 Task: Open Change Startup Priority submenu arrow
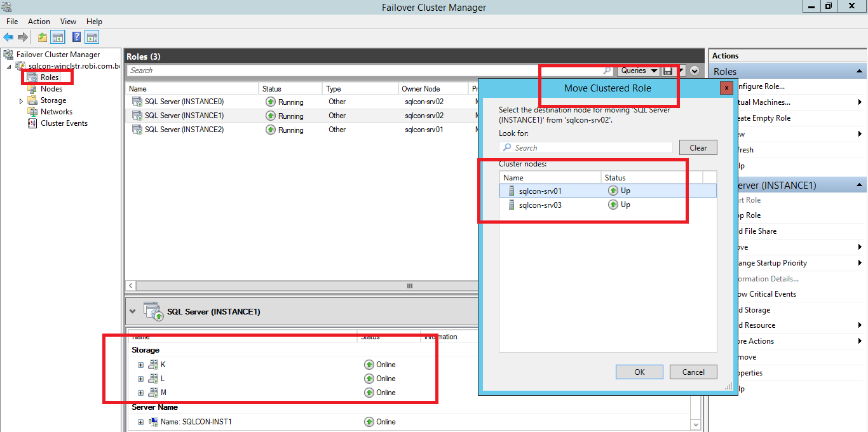pos(860,263)
